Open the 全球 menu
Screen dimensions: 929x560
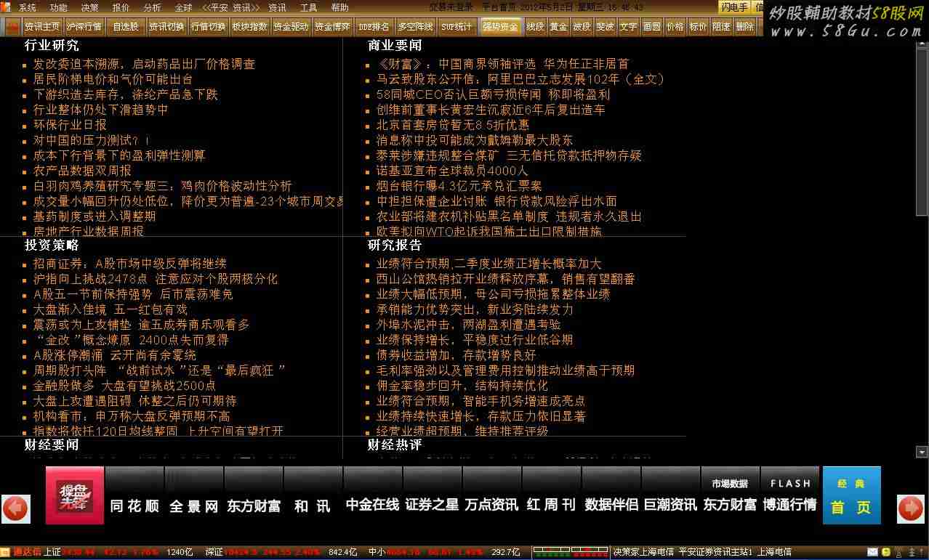tap(183, 7)
